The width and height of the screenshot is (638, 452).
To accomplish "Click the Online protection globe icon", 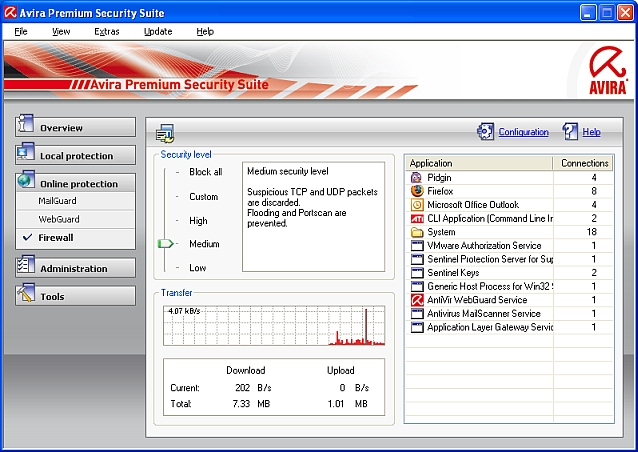I will pyautogui.click(x=26, y=179).
